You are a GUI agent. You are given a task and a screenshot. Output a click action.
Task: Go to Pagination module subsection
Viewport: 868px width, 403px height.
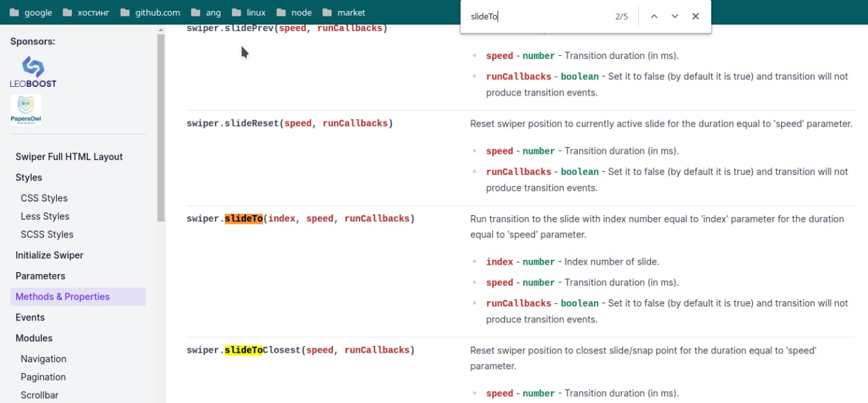click(43, 377)
